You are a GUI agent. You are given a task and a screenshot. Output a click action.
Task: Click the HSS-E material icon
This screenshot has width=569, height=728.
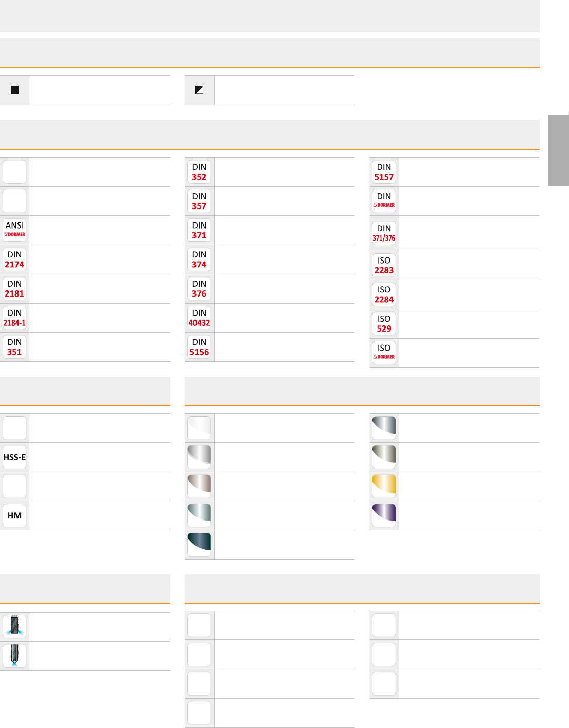14,457
